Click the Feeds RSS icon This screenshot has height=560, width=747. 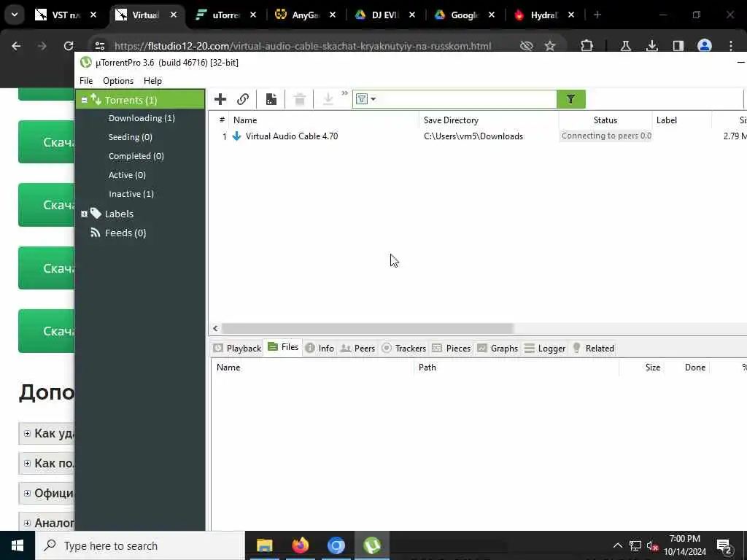tap(96, 233)
